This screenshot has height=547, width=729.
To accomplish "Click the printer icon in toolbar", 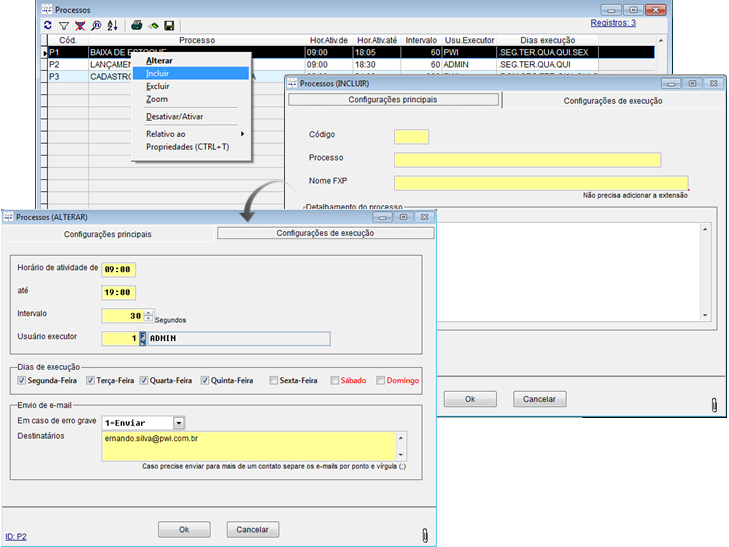I will click(x=137, y=24).
